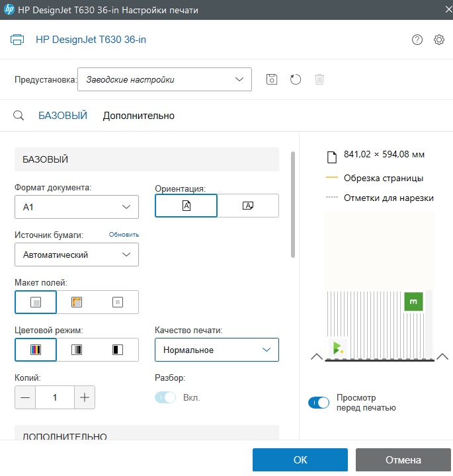
Task: Toggle the collate (Разбор) switch
Action: (165, 397)
